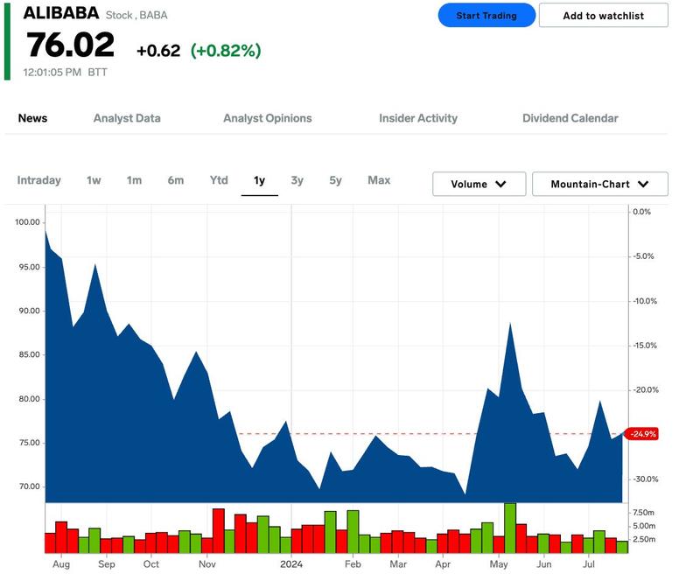Select the 1y chart range
Viewport: 700px width, 588px height.
click(x=259, y=180)
